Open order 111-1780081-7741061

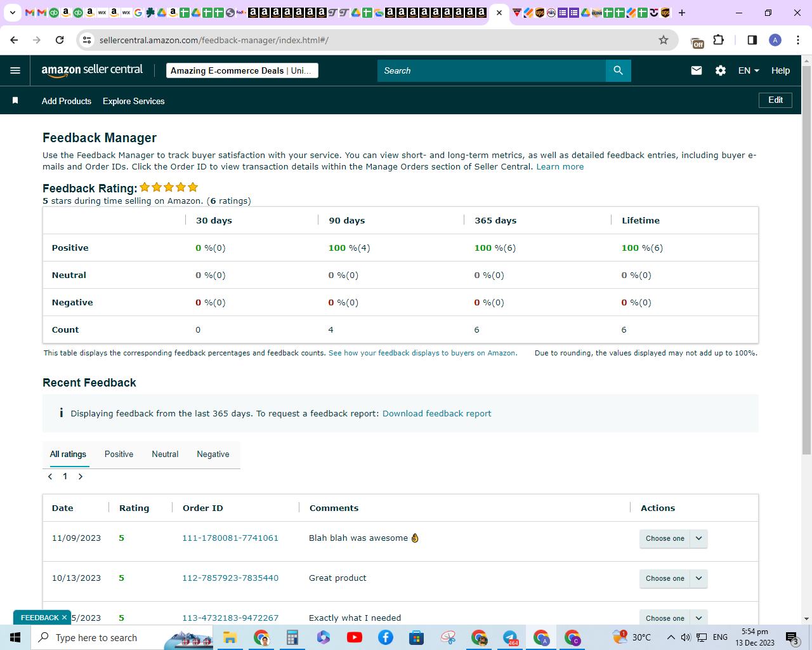coord(230,538)
